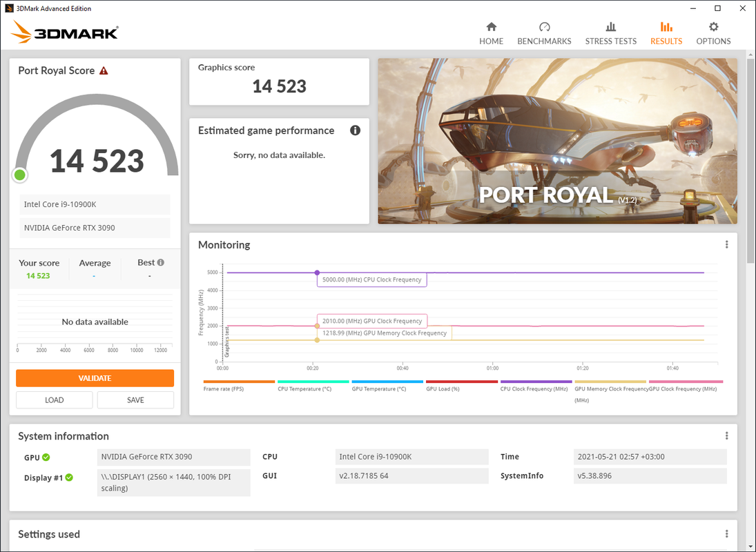Open the Monitoring panel options menu
The image size is (756, 552).
click(726, 245)
